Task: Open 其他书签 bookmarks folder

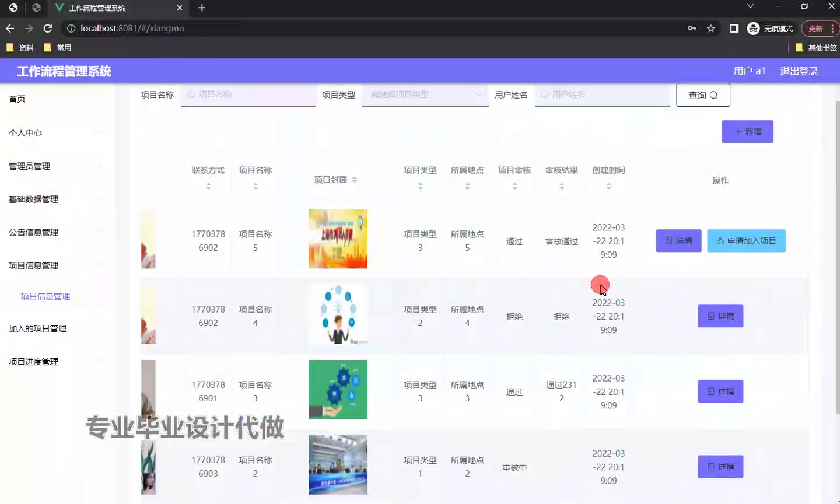Action: (816, 48)
